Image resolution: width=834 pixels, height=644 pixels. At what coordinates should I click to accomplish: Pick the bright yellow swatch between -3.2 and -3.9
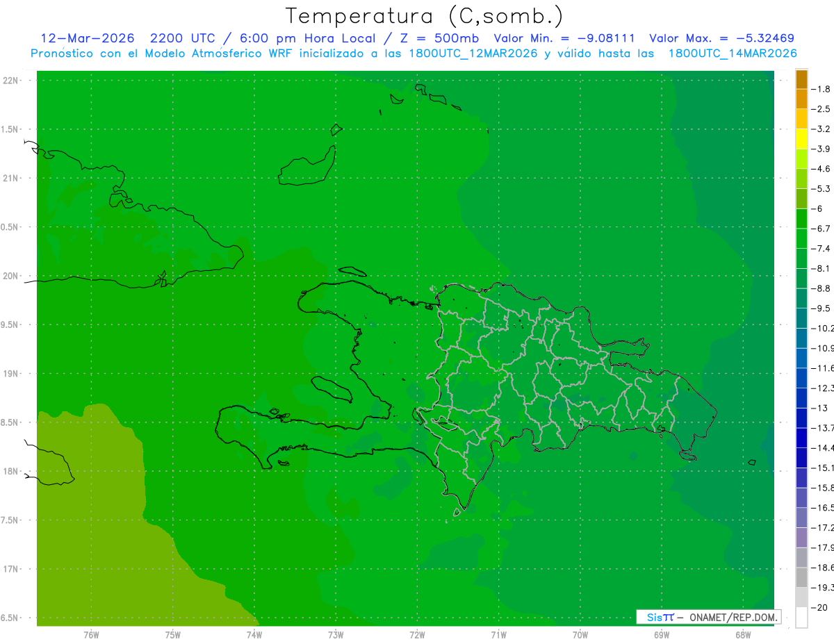(801, 139)
